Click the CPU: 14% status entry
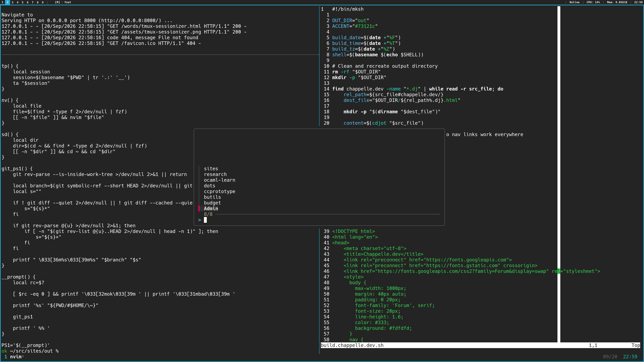 click(593, 2)
